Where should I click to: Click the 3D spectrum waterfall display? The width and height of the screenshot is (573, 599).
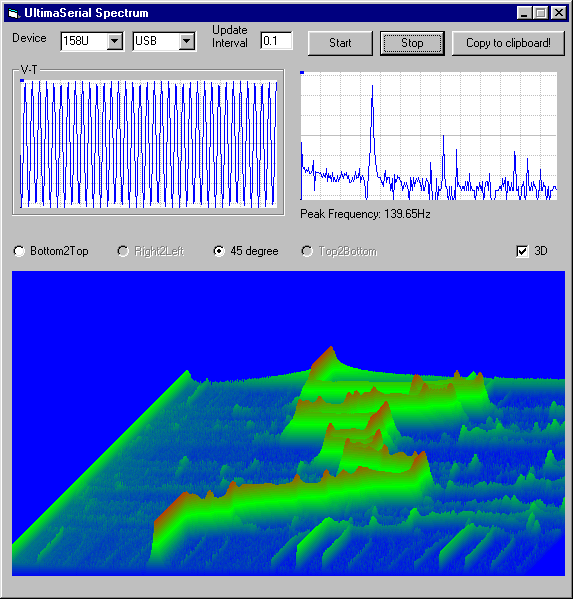coord(288,423)
